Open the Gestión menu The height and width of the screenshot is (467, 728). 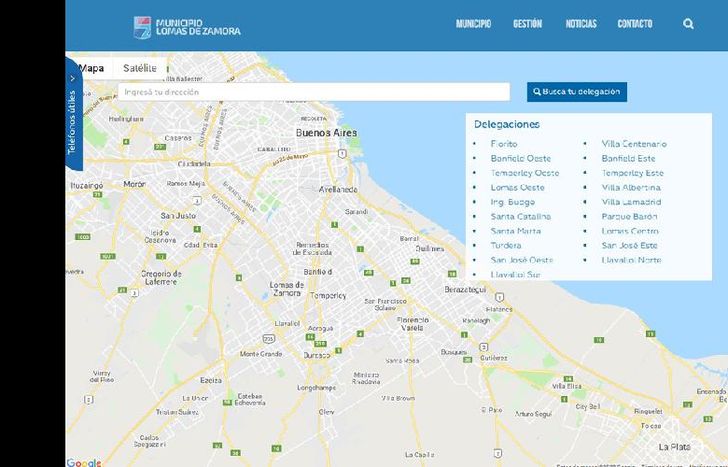pos(527,24)
